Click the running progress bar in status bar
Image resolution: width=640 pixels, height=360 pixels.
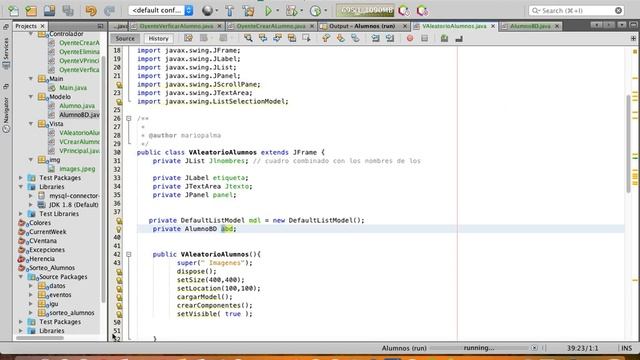click(x=479, y=348)
